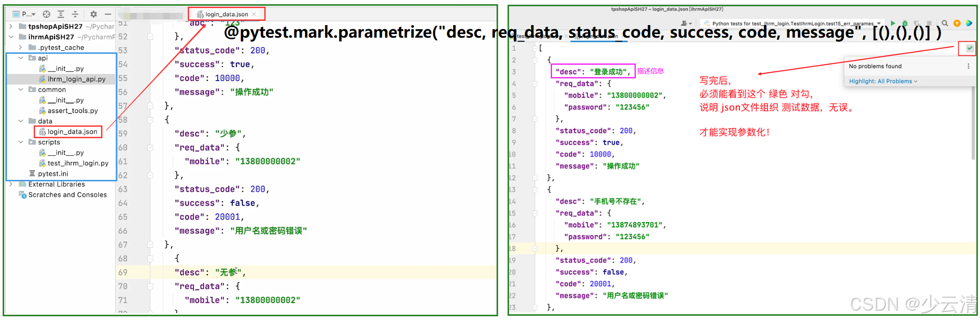This screenshot has width=980, height=321.
Task: Collapse the ihrmApiSH27 project node
Action: tap(11, 37)
